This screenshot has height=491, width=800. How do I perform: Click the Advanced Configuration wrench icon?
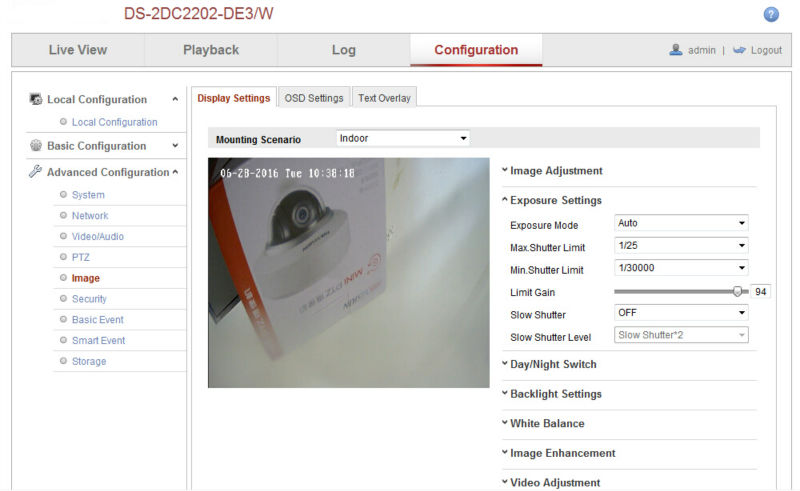[x=36, y=172]
